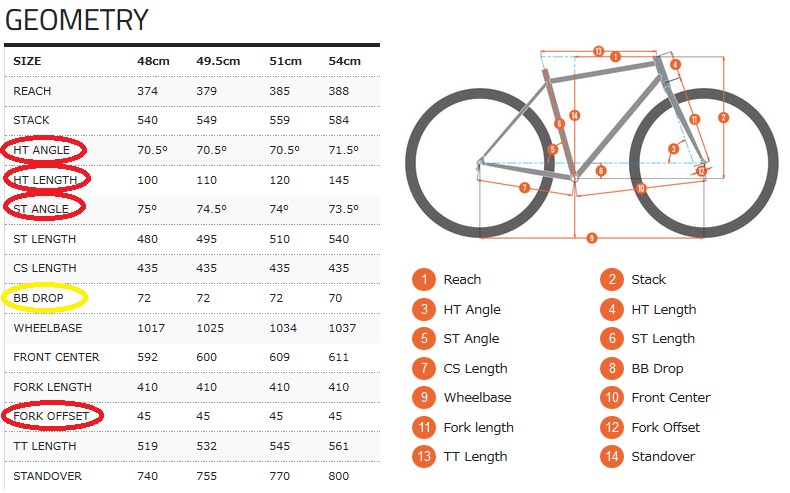Click the number 12 Fork Offset legend icon

click(612, 428)
